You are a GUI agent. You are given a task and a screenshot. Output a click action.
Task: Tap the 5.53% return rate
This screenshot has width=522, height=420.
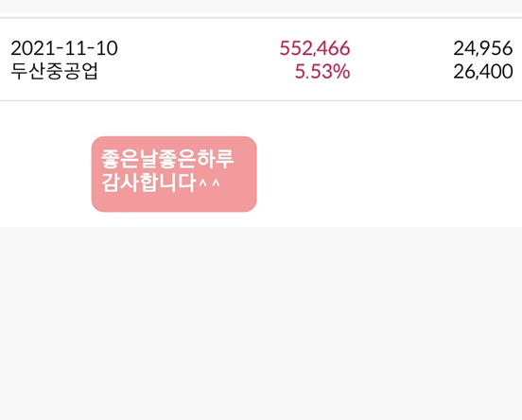322,72
